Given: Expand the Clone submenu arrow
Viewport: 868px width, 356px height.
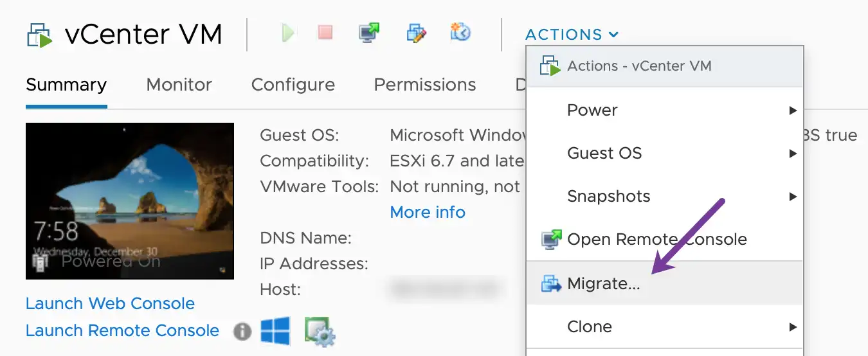Looking at the screenshot, I should pyautogui.click(x=793, y=327).
